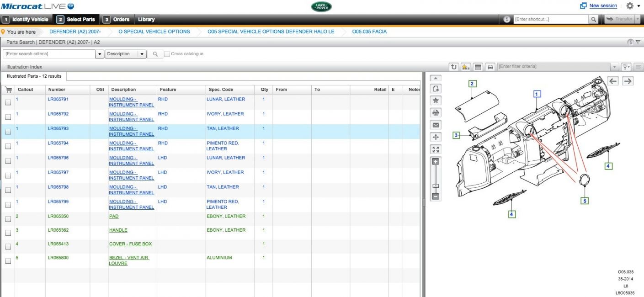Viewport: 644px width, 297px height.
Task: Click breadcrumb DEFENDER (A2) 2007-
Action: [x=75, y=32]
